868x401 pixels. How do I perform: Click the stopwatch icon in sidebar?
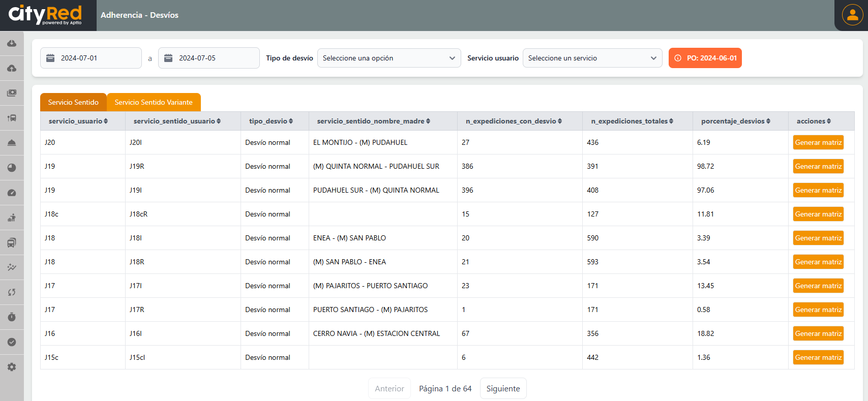pyautogui.click(x=12, y=317)
